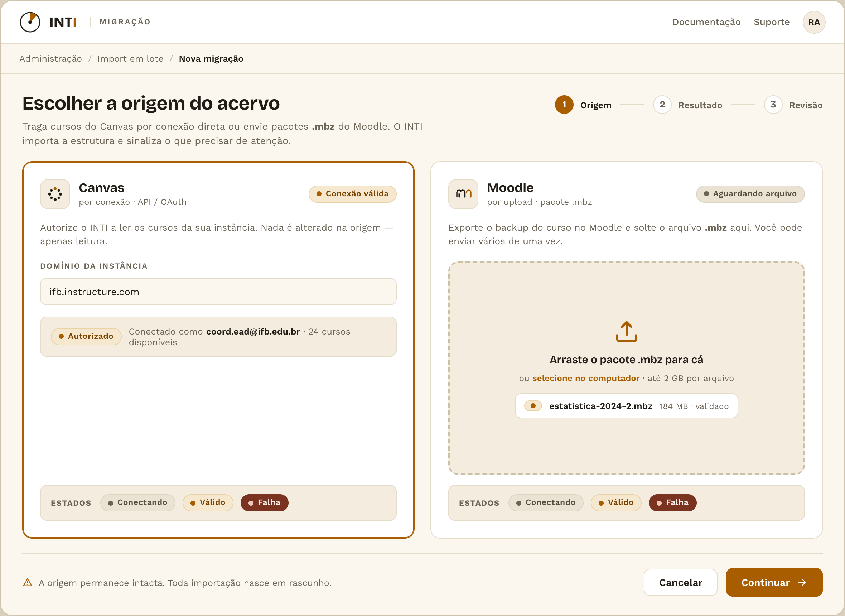
Task: Select Conectando state in Canvas card
Action: [x=137, y=502]
